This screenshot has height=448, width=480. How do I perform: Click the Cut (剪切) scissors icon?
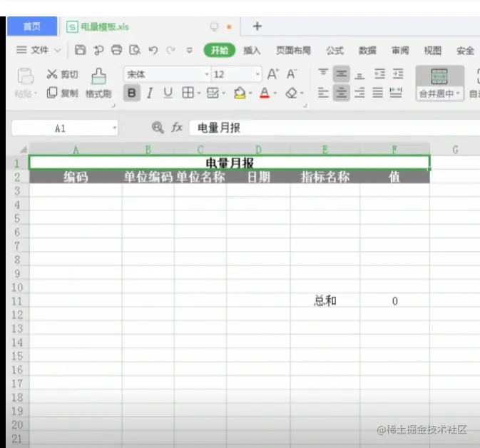tap(52, 73)
